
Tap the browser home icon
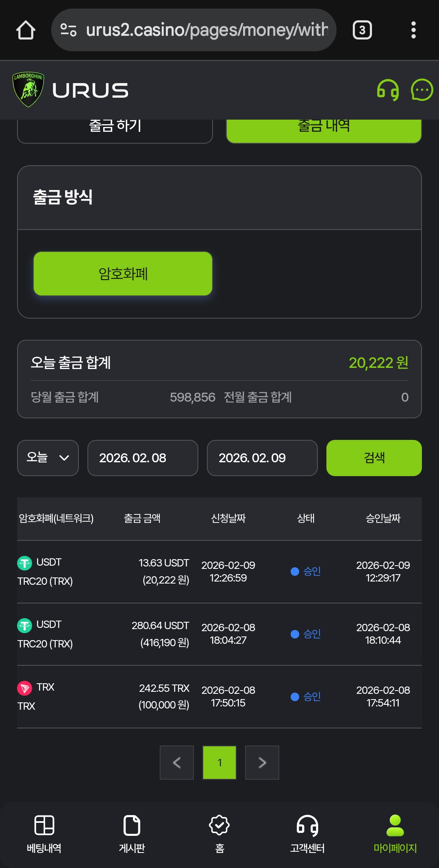[x=26, y=30]
